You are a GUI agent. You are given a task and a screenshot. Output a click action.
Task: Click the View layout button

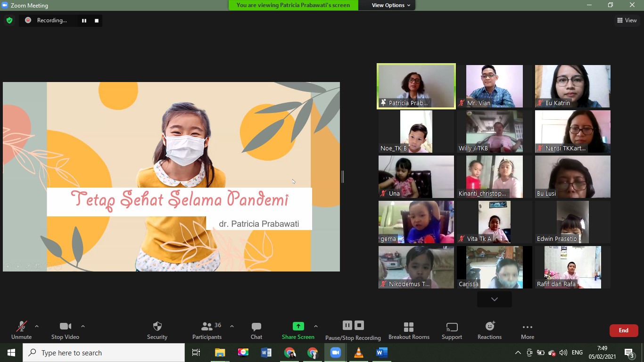pyautogui.click(x=627, y=20)
